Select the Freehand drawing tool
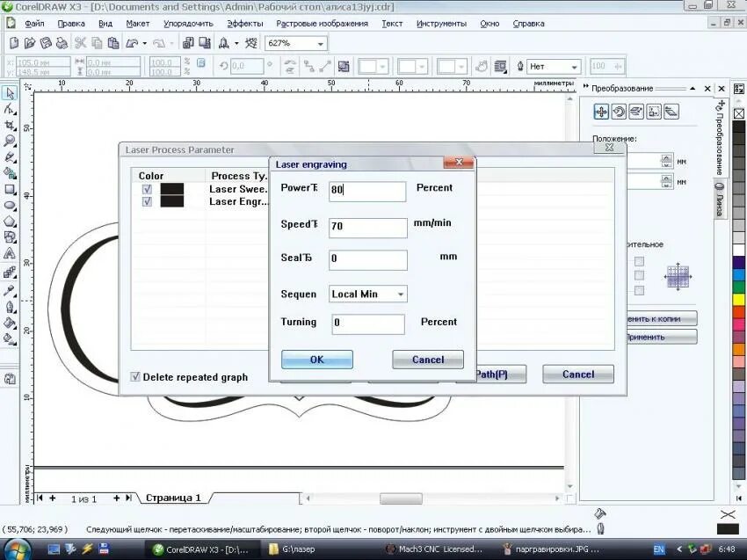 coord(10,156)
